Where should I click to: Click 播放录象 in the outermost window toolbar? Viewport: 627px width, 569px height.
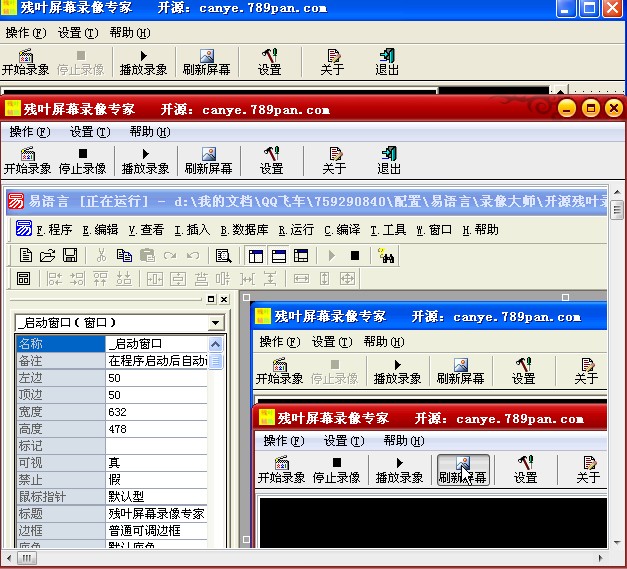[x=143, y=62]
